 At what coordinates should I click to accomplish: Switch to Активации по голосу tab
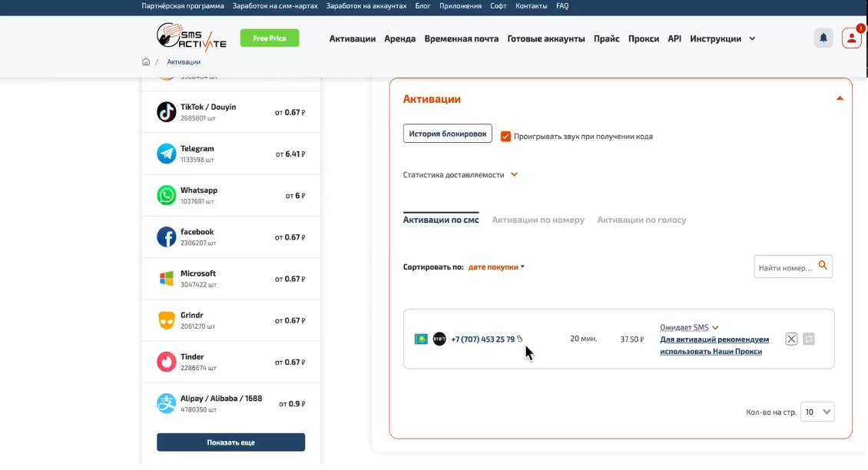(641, 220)
